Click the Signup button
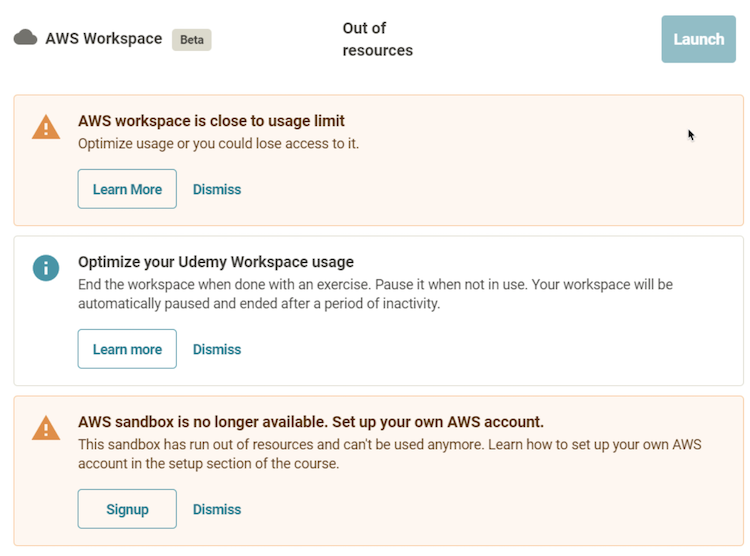The image size is (750, 556). click(x=127, y=509)
